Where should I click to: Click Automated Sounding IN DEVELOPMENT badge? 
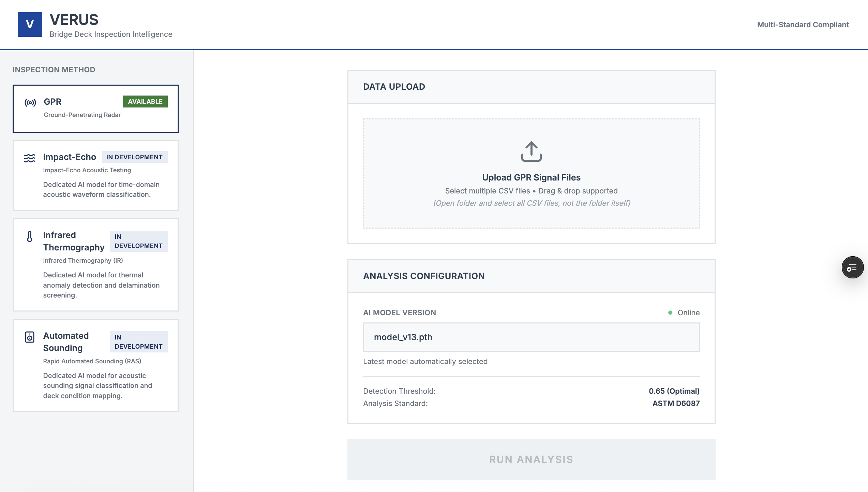point(138,342)
